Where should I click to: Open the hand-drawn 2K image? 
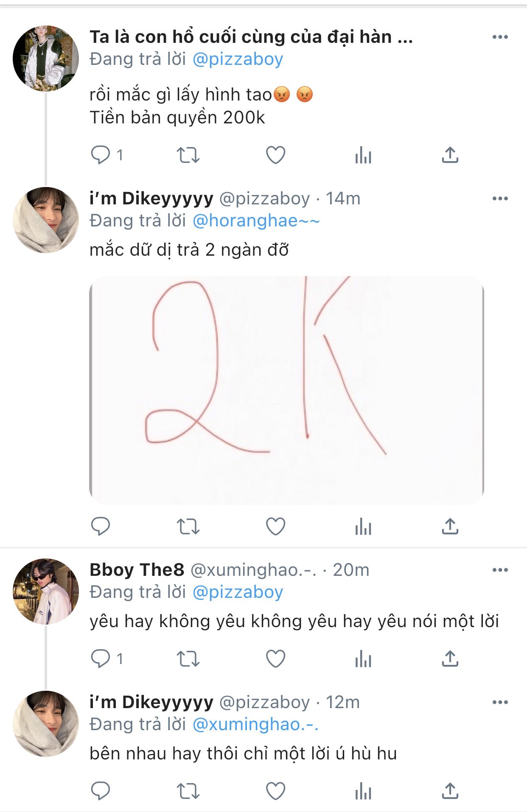[286, 390]
